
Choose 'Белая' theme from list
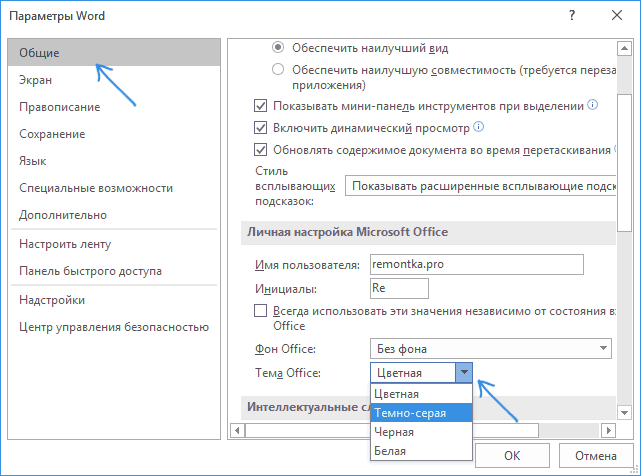421,451
